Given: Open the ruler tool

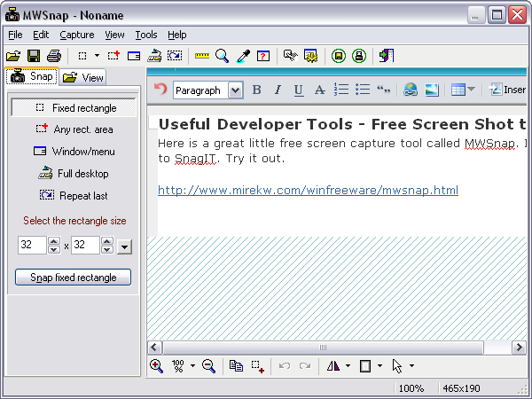Looking at the screenshot, I should tap(202, 56).
